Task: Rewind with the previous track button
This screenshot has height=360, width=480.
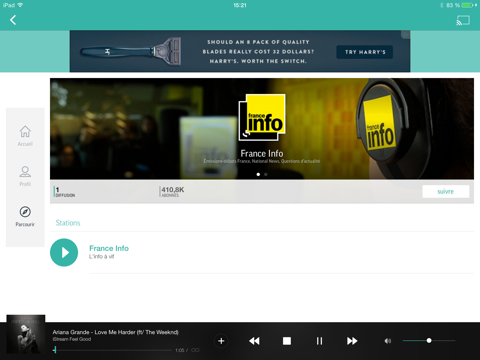Action: click(x=254, y=341)
